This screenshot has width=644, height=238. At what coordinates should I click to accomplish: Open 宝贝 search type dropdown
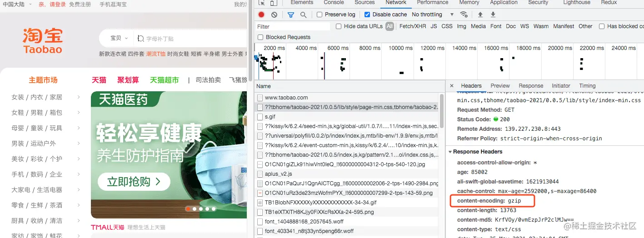(120, 39)
